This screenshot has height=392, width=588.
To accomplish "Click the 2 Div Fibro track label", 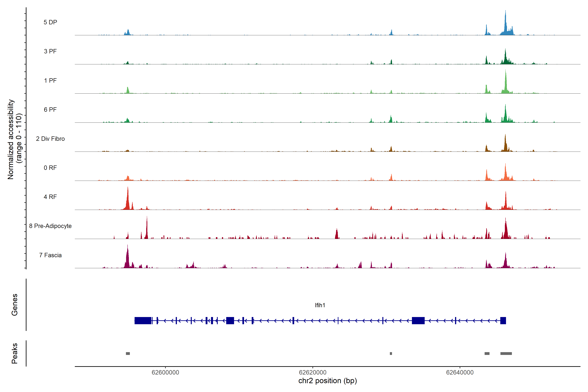I will point(50,139).
